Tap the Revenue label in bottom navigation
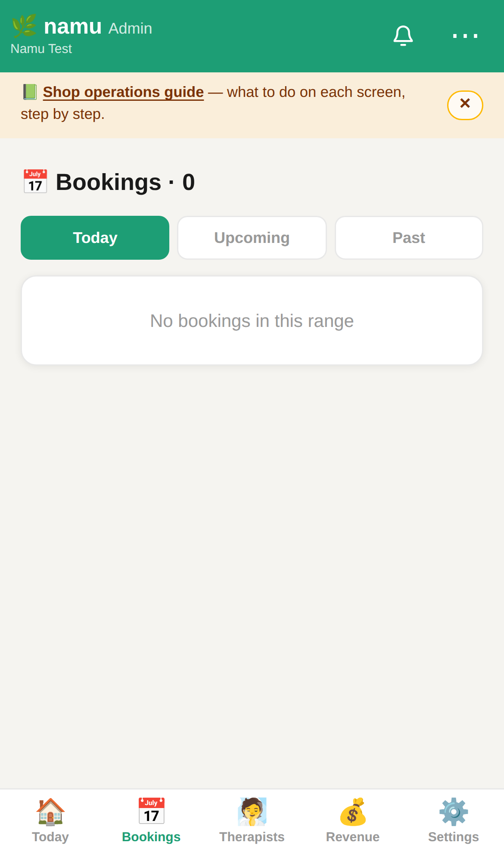Image resolution: width=504 pixels, height=858 pixels. coord(353,836)
